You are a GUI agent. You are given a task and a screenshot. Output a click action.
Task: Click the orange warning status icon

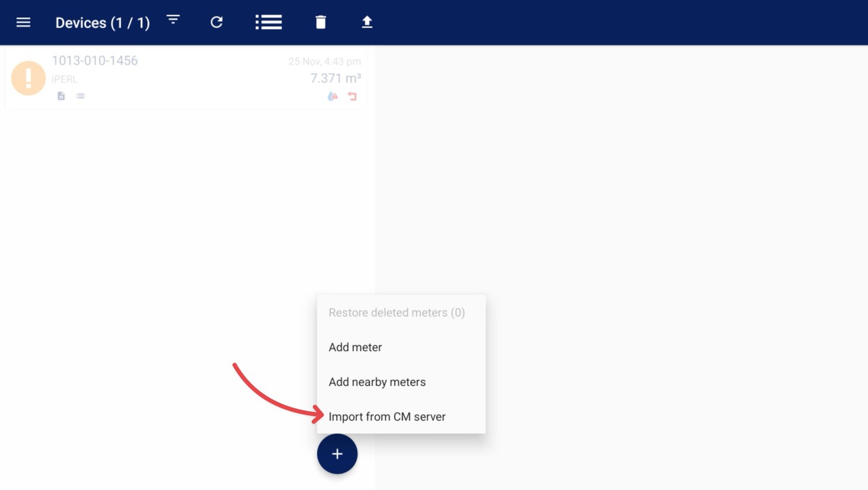pyautogui.click(x=28, y=78)
